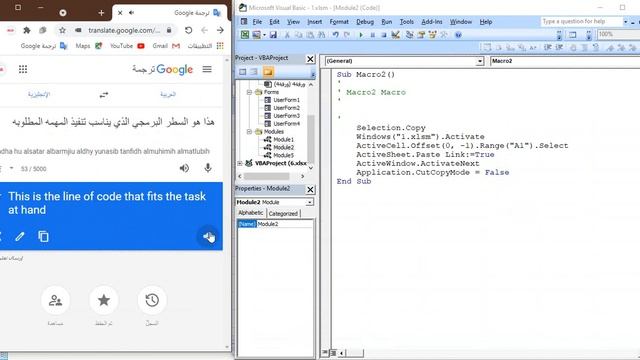Image resolution: width=640 pixels, height=360 pixels.
Task: Bookmark page with star icon in Chrome
Action: click(x=62, y=30)
